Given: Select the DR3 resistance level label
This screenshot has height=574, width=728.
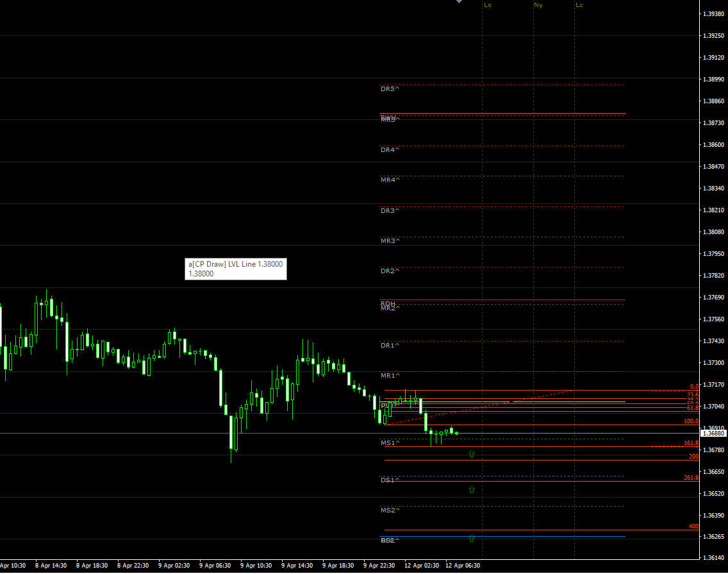Looking at the screenshot, I should pyautogui.click(x=390, y=210).
